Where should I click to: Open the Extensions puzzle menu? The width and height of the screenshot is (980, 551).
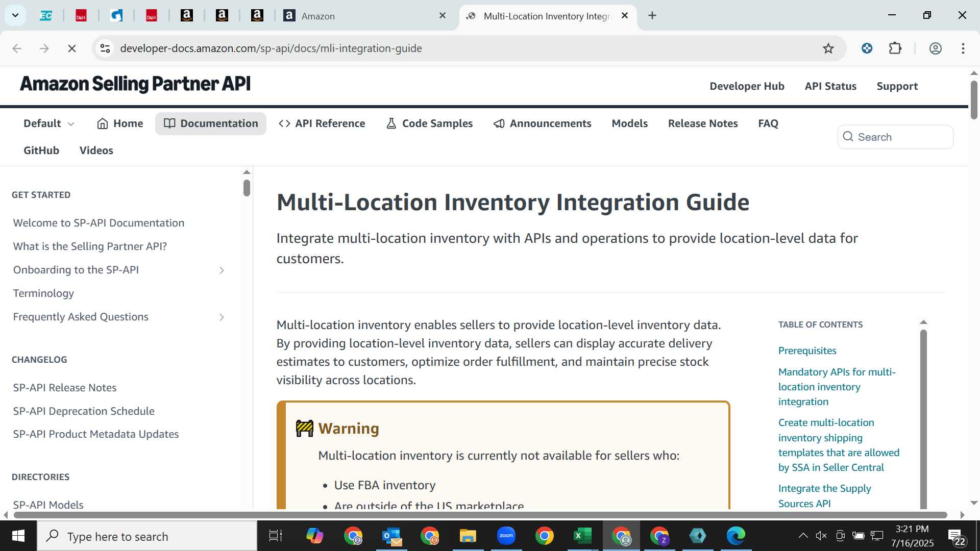895,48
